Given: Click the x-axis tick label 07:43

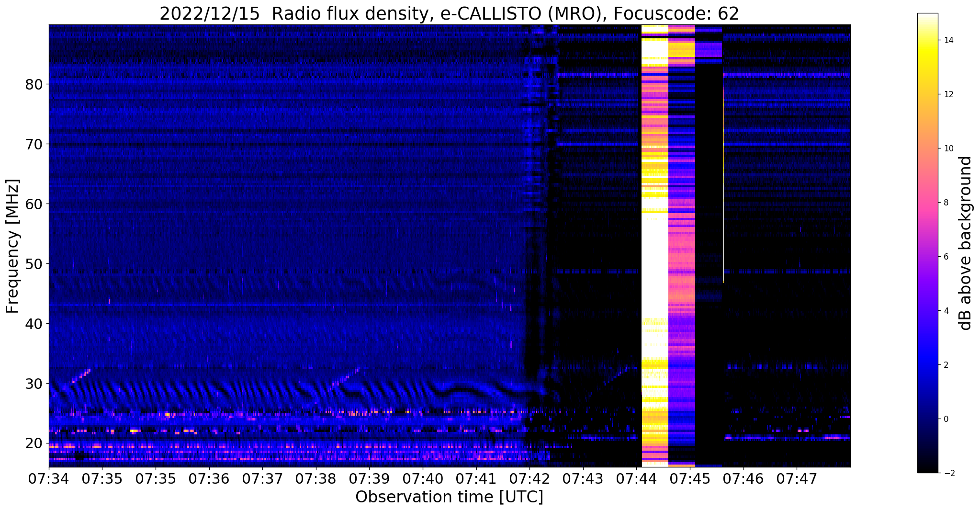Looking at the screenshot, I should pyautogui.click(x=583, y=478).
